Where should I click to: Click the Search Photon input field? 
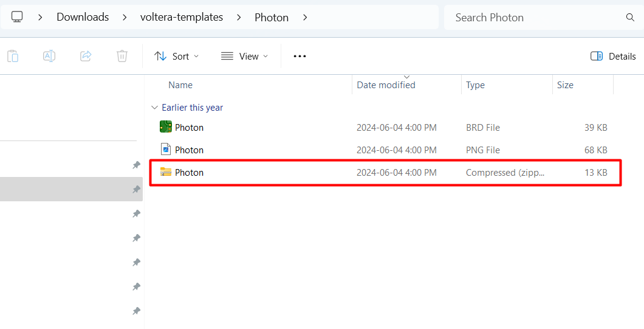[x=538, y=17]
